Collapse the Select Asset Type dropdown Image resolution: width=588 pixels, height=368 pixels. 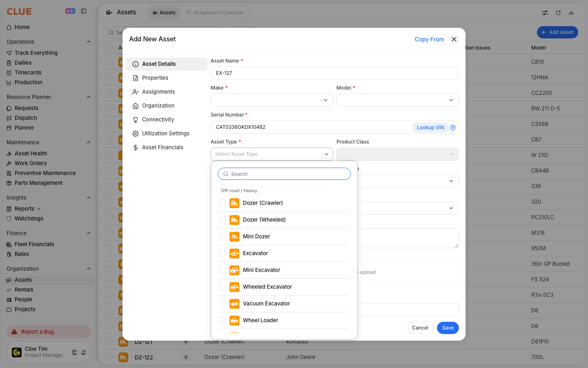pos(272,154)
